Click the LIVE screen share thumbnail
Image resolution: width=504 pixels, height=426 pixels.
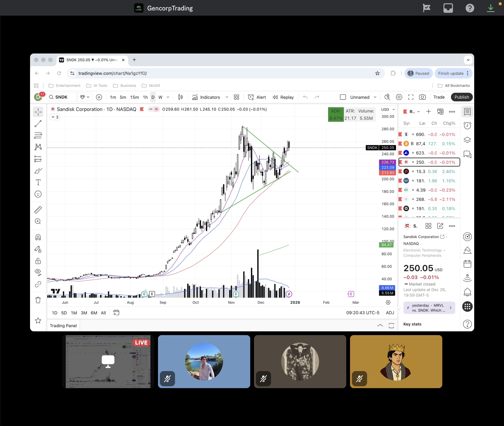108,361
